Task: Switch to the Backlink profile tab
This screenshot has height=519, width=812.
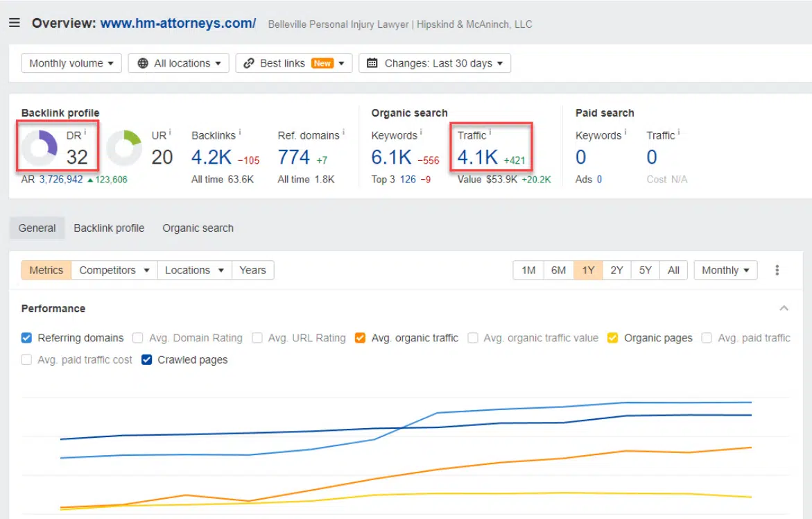Action: coord(109,228)
